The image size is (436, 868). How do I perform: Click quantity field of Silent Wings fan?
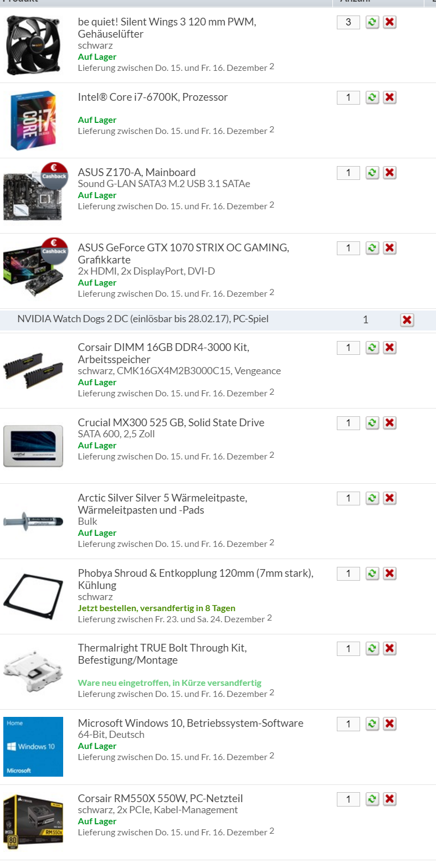point(348,22)
